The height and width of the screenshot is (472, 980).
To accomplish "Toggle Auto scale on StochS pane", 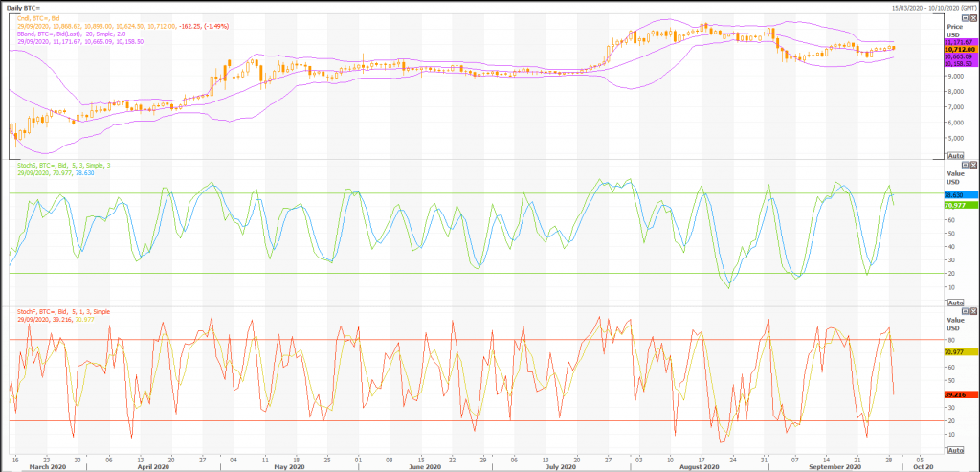I will (x=953, y=302).
